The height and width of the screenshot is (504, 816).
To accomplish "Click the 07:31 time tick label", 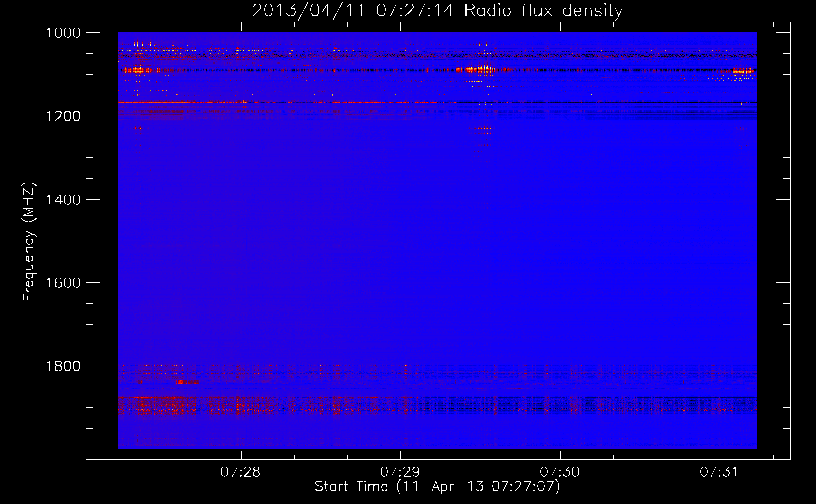I will click(x=719, y=472).
